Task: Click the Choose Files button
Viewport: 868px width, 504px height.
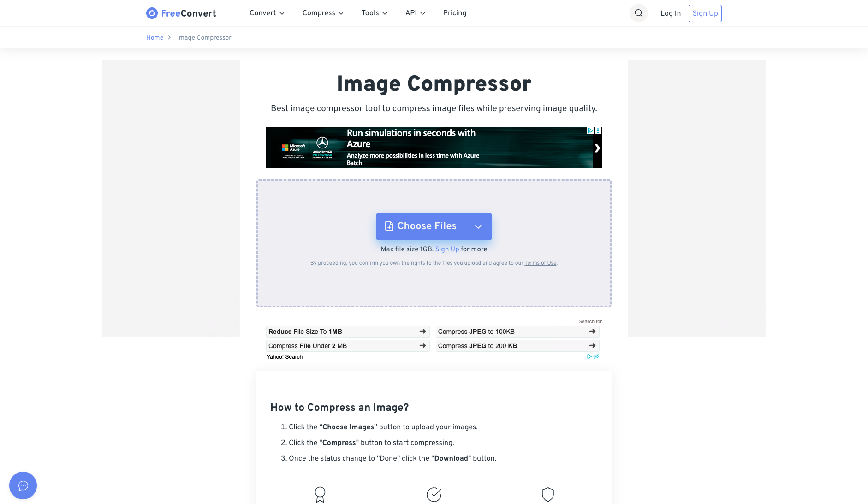Action: tap(420, 226)
